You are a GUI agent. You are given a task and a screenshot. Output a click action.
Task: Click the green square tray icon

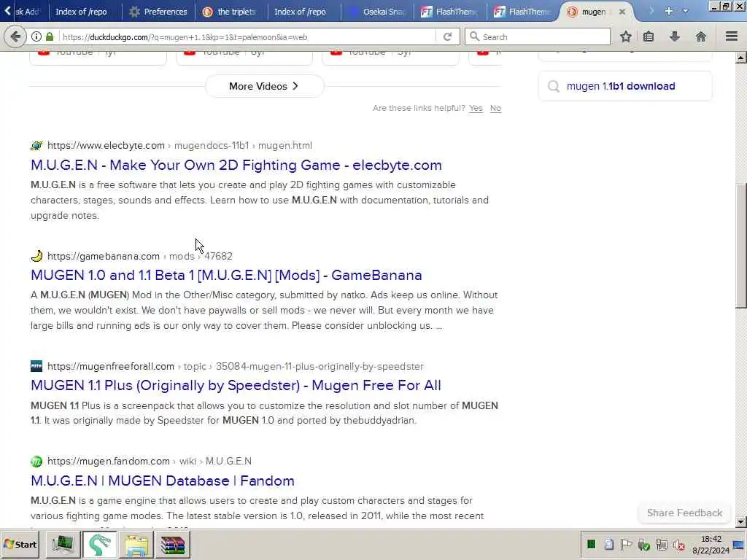click(x=591, y=545)
